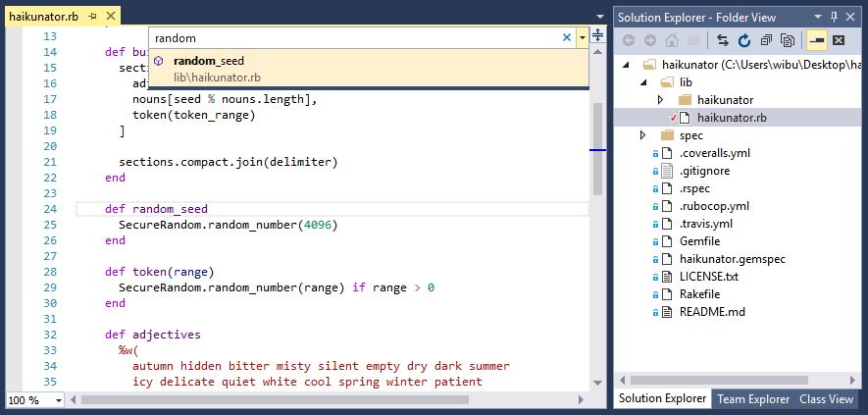The image size is (868, 415).
Task: Click the lib folder icon
Action: (x=667, y=82)
